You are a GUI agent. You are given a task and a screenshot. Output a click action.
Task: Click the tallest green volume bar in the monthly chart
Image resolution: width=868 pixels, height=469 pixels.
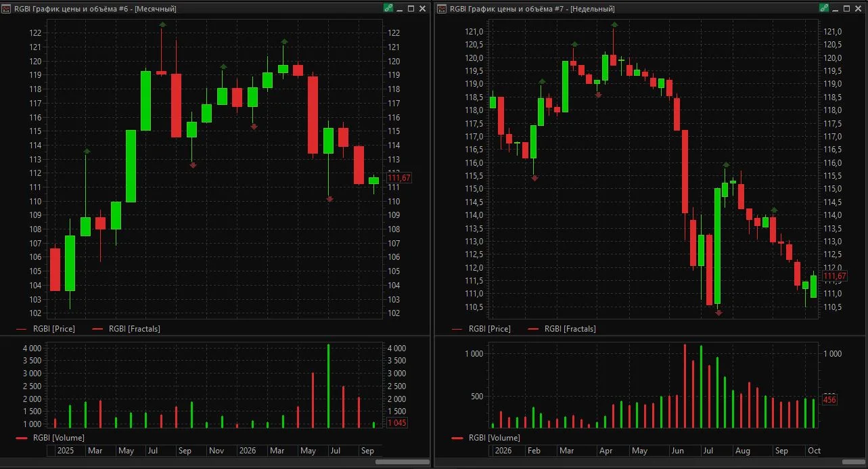click(328, 386)
